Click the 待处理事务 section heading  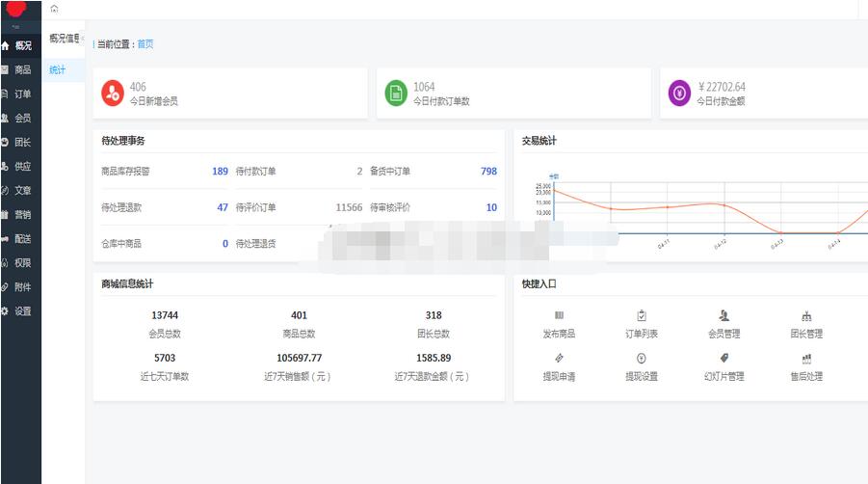coord(123,141)
